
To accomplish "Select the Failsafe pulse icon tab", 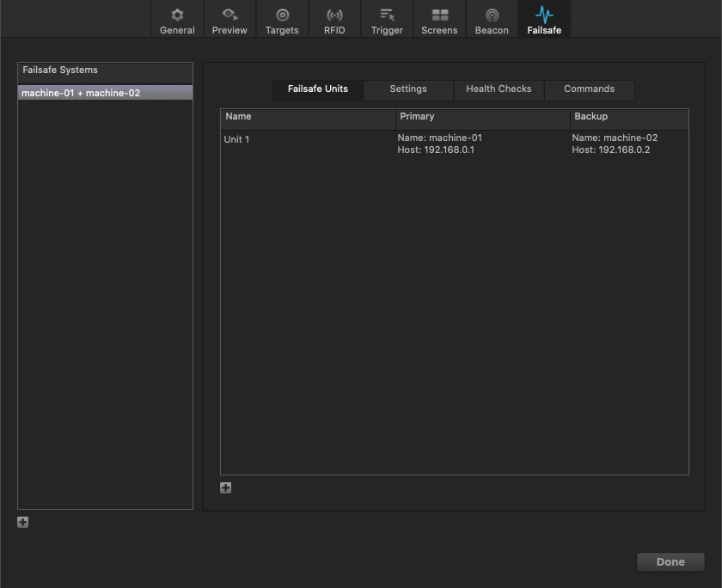I will [544, 19].
